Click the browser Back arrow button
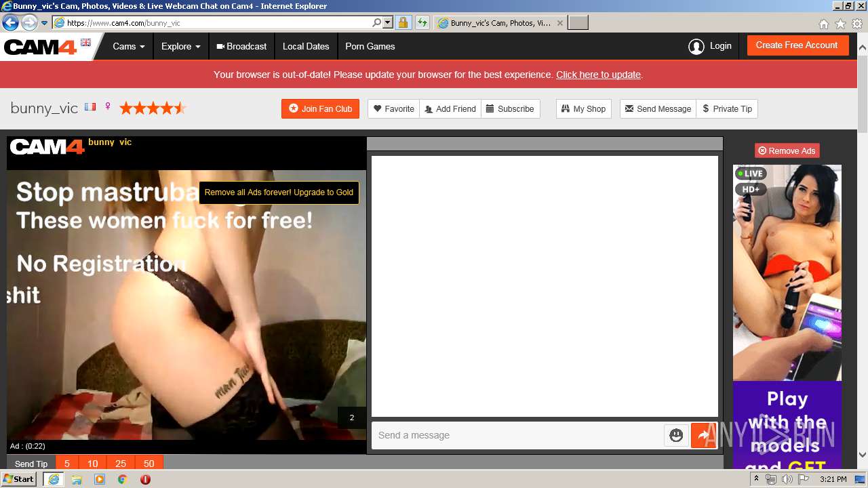Viewport: 868px width, 488px height. pyautogui.click(x=10, y=22)
